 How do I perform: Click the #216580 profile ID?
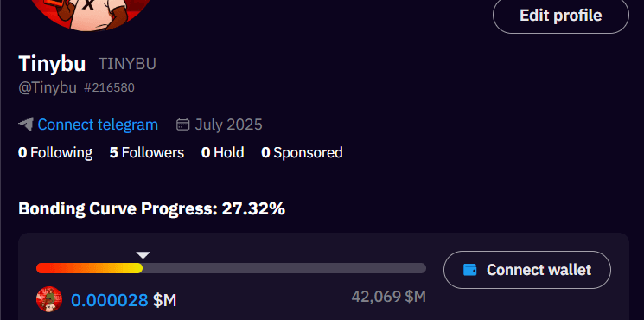(109, 88)
